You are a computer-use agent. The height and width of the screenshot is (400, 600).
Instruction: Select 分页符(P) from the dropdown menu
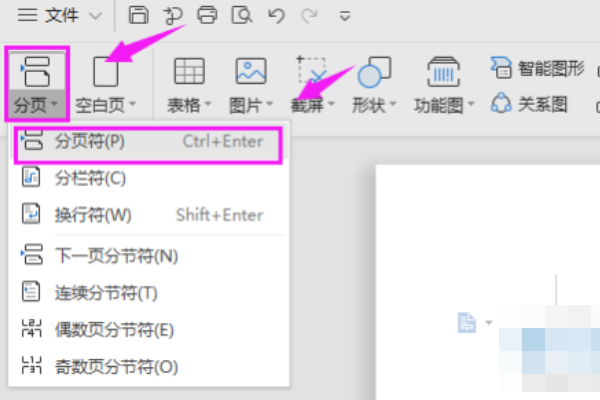[x=148, y=142]
